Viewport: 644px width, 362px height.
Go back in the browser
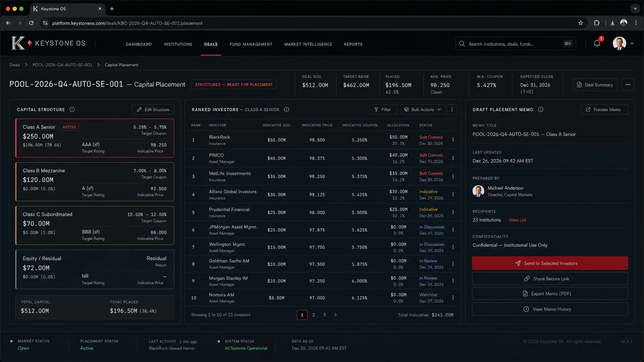8,23
